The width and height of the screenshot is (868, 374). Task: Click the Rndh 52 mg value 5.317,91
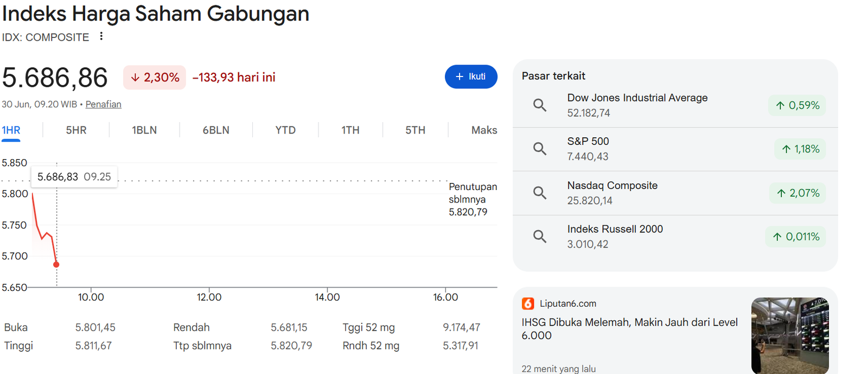point(461,346)
